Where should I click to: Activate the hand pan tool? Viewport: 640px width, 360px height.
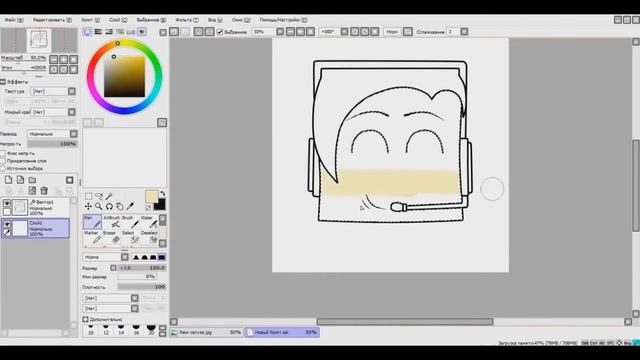click(x=120, y=207)
